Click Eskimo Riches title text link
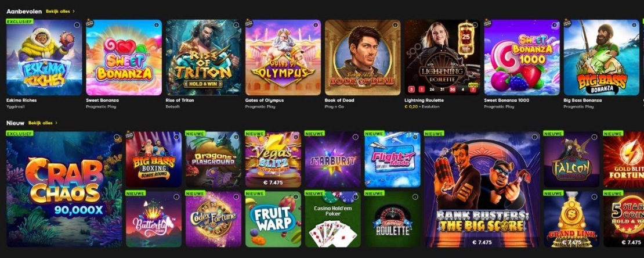The height and width of the screenshot is (258, 644). (21, 101)
